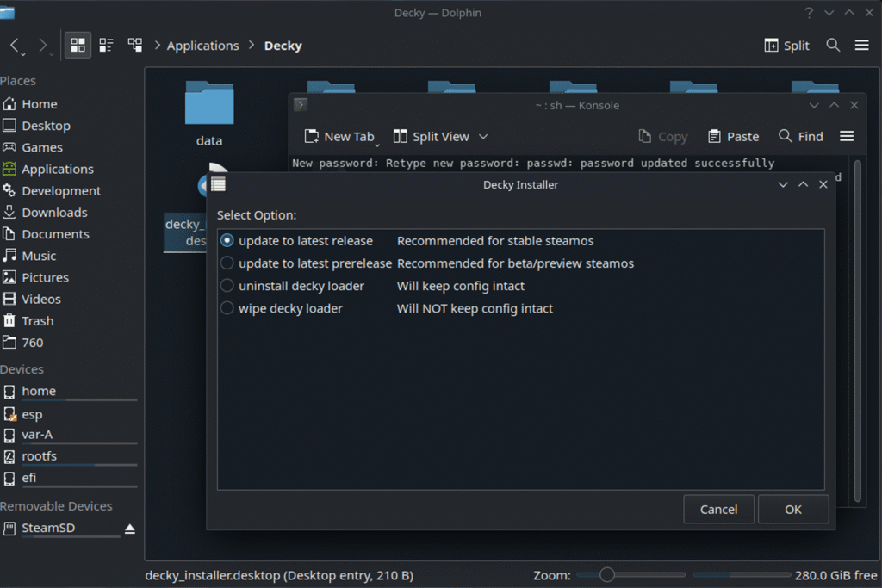Open Dolphin hamburger menu
This screenshot has height=588, width=882.
(x=861, y=45)
